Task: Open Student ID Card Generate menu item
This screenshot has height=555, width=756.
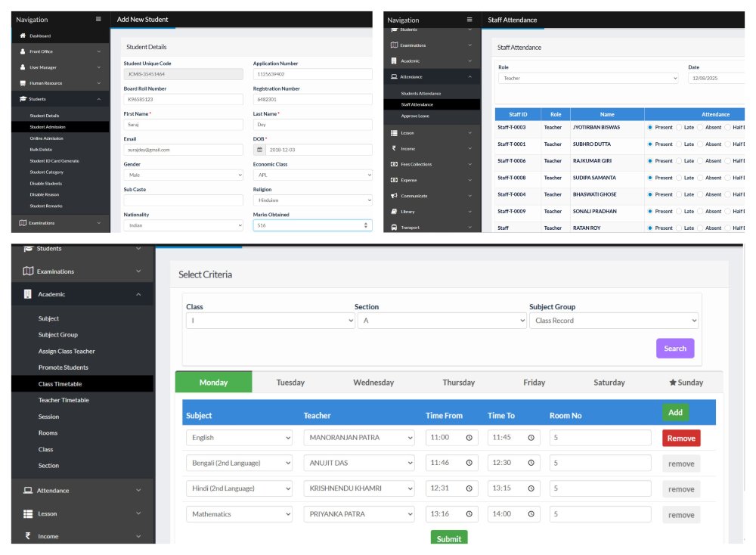Action: (x=54, y=161)
